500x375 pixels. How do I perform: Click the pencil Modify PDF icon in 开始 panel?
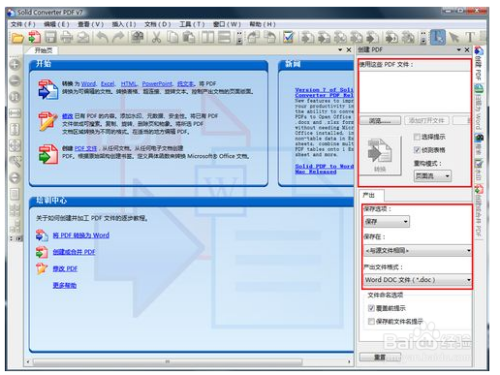pos(48,121)
